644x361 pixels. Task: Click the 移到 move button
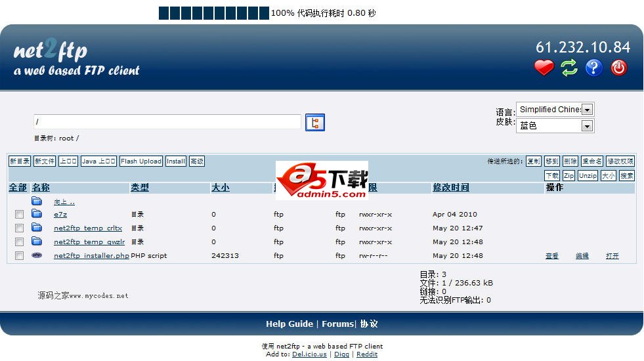(x=552, y=161)
